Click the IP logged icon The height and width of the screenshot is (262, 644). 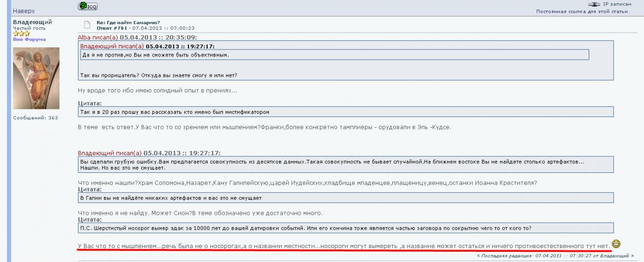[594, 4]
